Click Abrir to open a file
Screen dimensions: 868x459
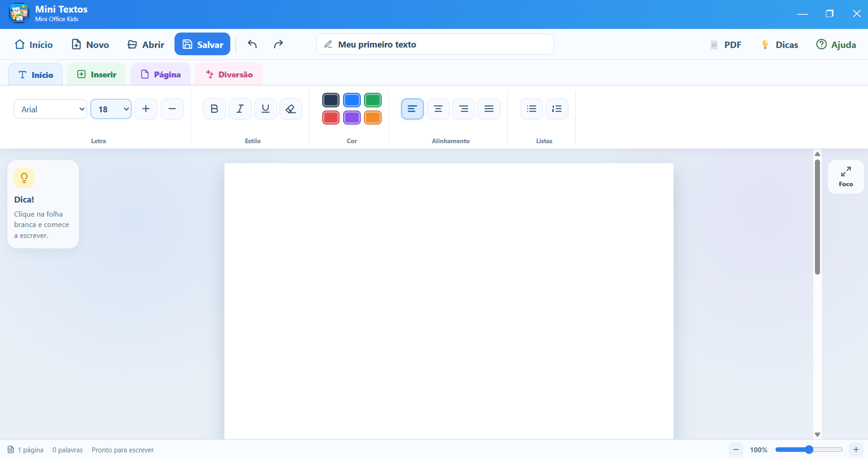click(x=145, y=44)
